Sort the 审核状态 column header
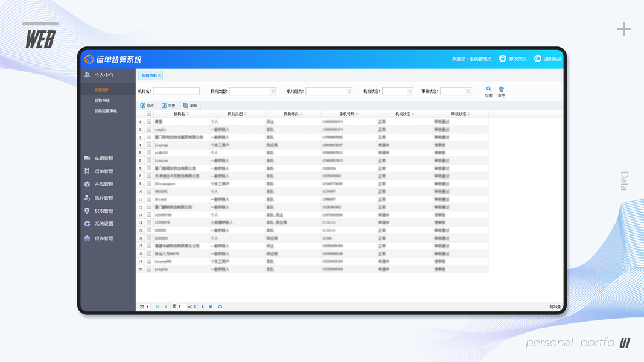Image resolution: width=644 pixels, height=362 pixels. (x=461, y=114)
